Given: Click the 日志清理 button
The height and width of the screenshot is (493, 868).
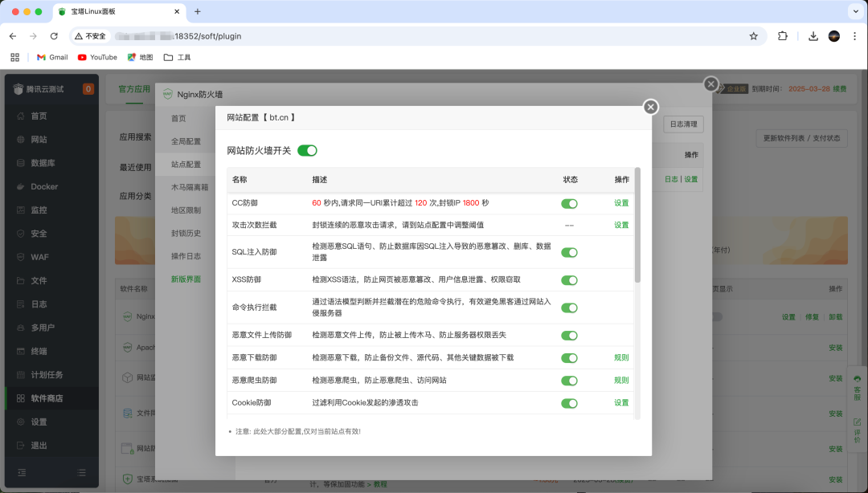Looking at the screenshot, I should (x=684, y=124).
